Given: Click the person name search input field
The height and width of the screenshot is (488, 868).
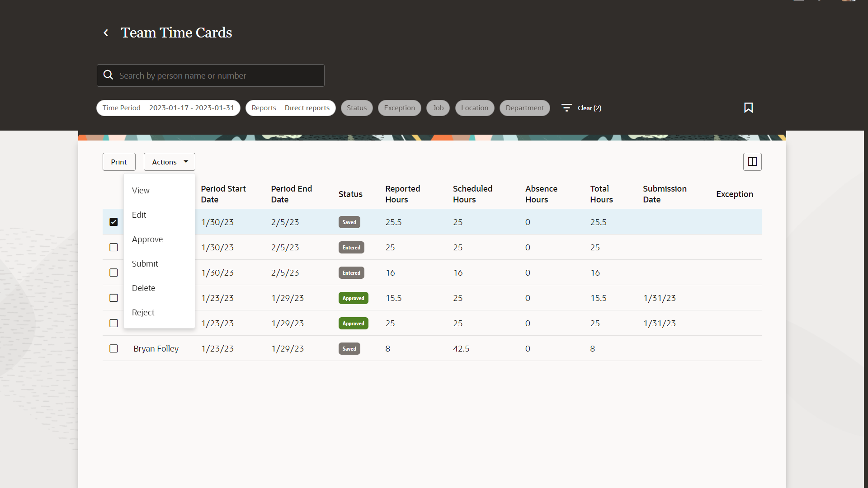Looking at the screenshot, I should tap(210, 75).
